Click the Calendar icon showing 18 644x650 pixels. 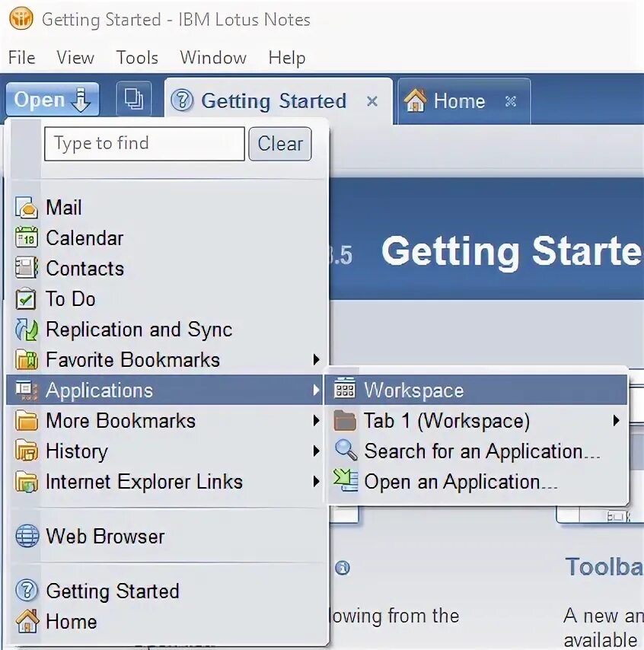coord(27,237)
